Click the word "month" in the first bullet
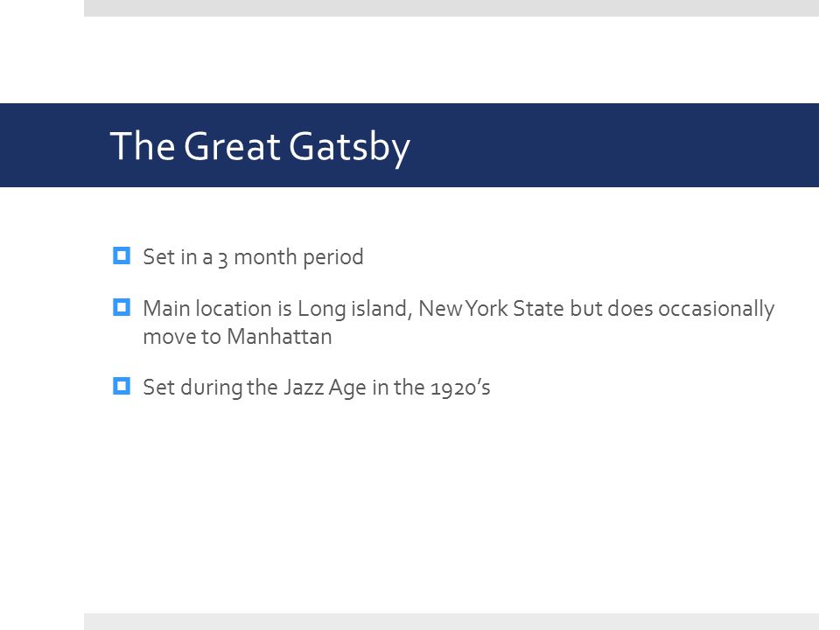This screenshot has height=630, width=840. [x=266, y=257]
